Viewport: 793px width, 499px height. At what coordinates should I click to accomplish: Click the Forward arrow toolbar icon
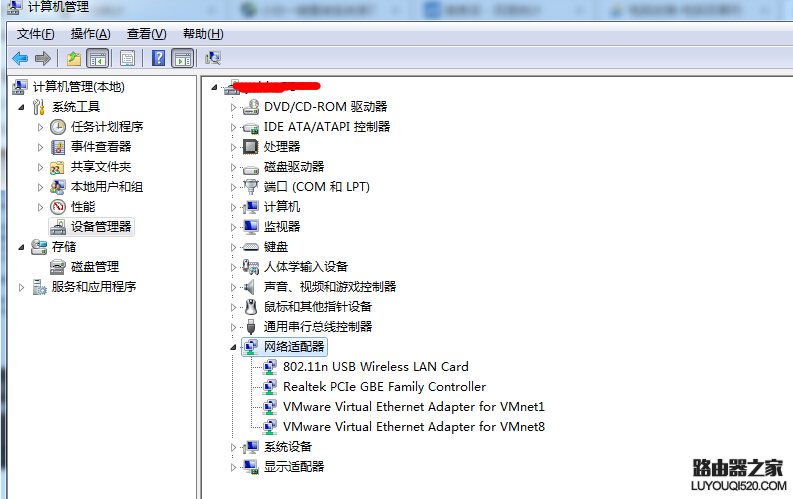point(43,59)
